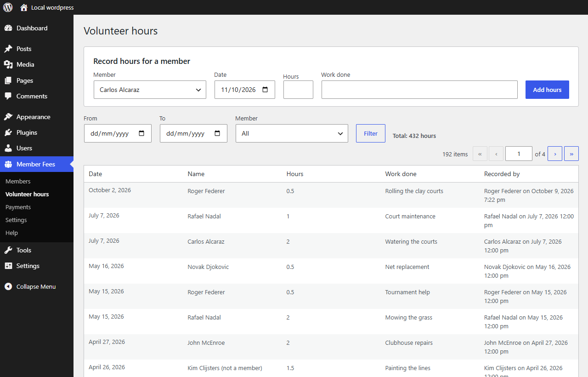The height and width of the screenshot is (377, 588).
Task: Click the Media library icon
Action: (8, 64)
